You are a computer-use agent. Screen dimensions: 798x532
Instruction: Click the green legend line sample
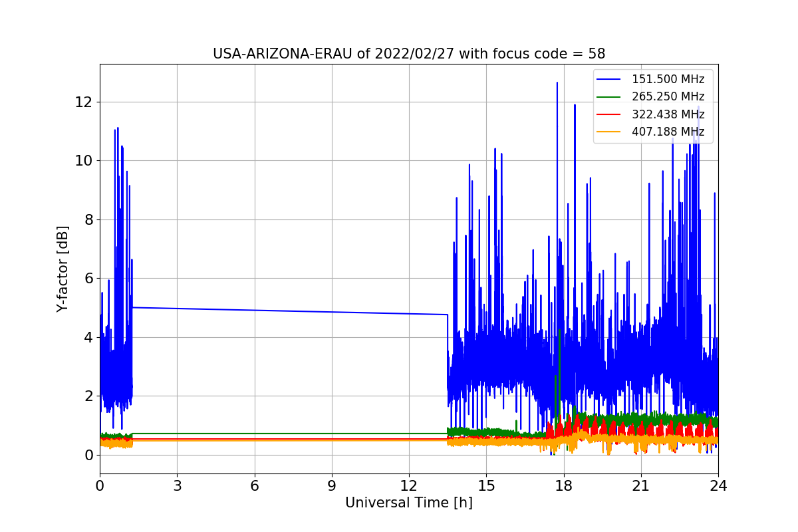tap(609, 97)
